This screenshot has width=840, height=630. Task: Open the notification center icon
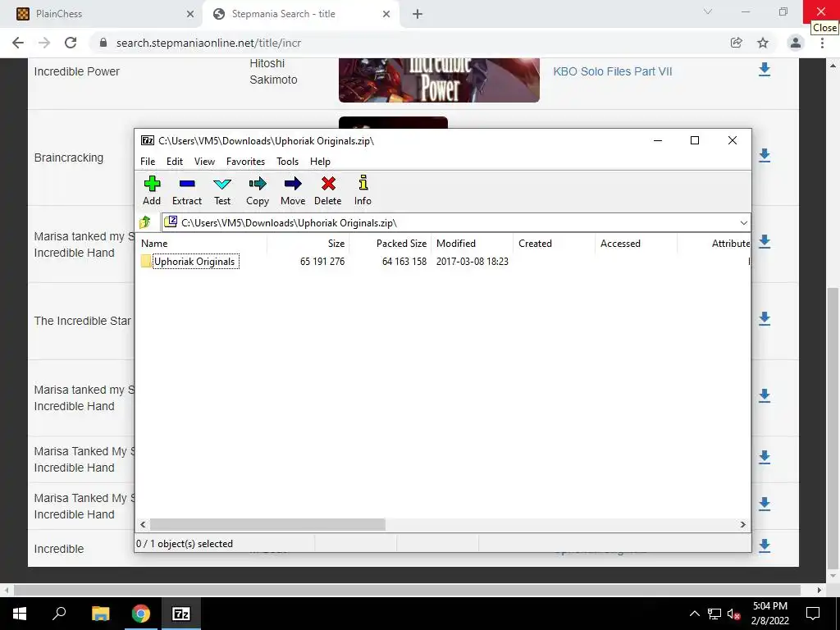(x=813, y=614)
